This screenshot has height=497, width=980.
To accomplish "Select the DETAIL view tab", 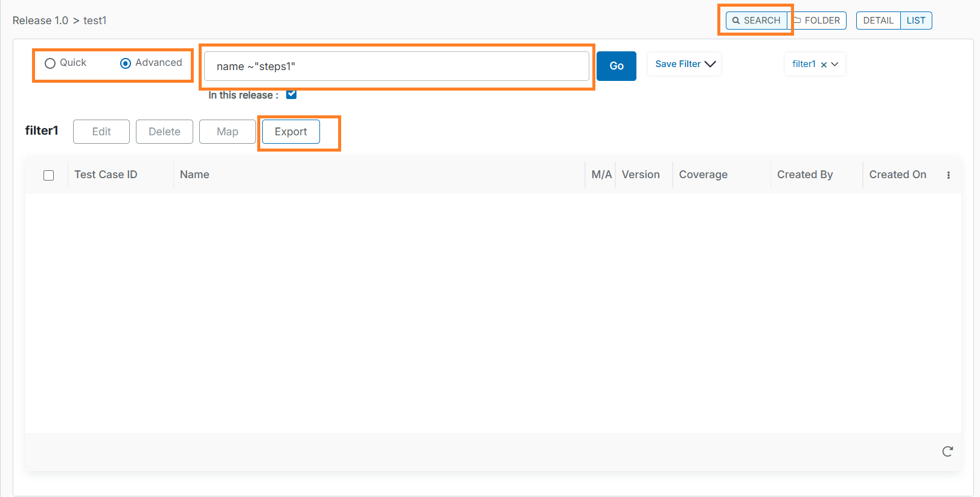I will pos(878,21).
